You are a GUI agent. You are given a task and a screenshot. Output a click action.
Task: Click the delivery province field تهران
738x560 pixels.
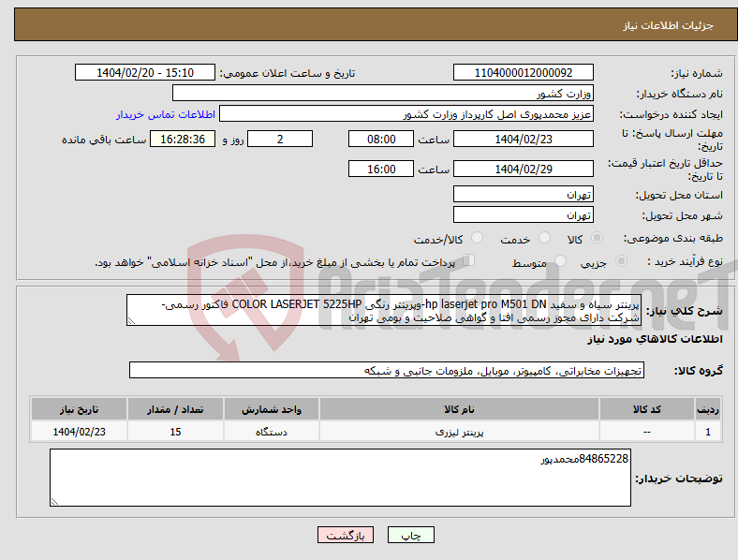pos(523,194)
